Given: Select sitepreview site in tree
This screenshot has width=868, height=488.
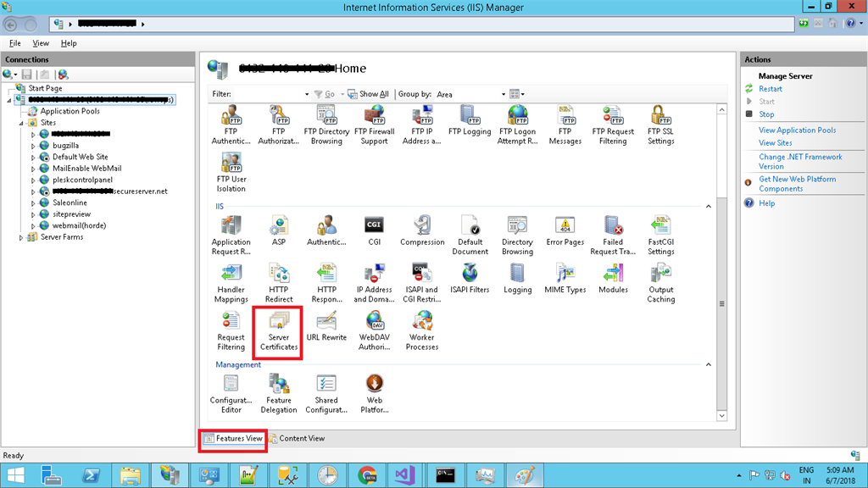Looking at the screenshot, I should [71, 214].
